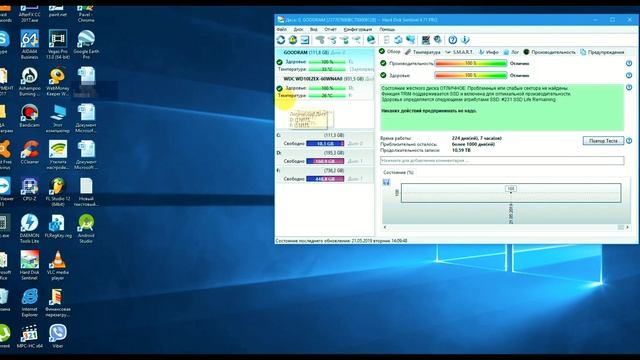
Task: Click the Повтор Теста button
Action: 603,140
